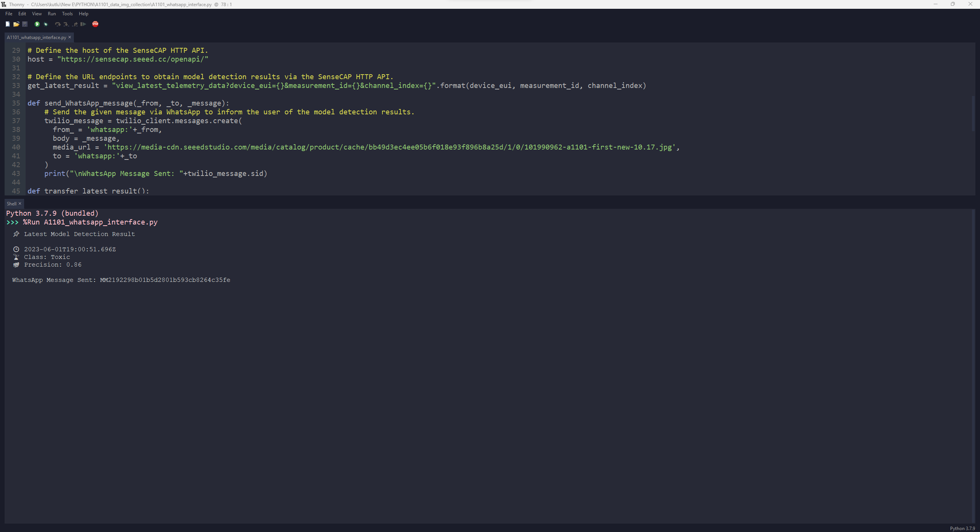Open the Tools menu

(x=67, y=14)
